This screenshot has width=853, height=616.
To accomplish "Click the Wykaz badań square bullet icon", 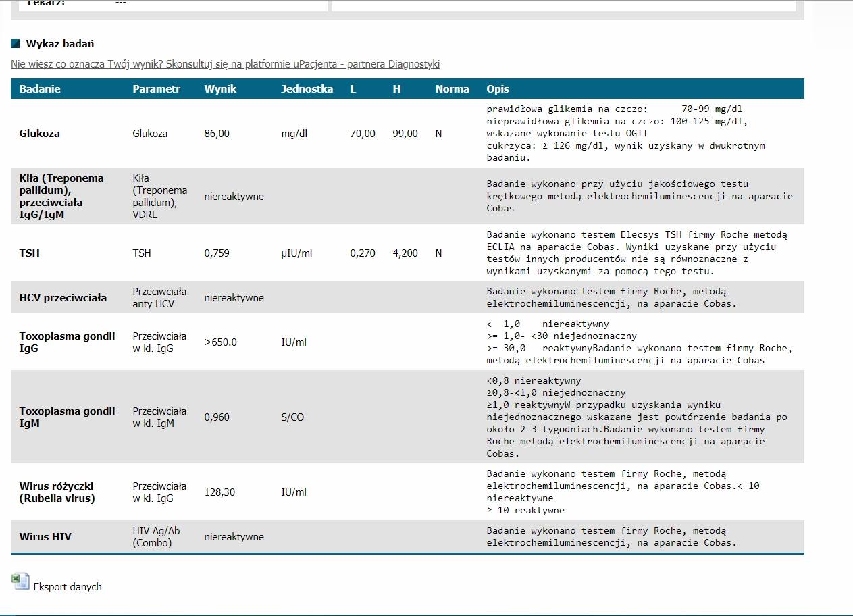I will pos(16,44).
